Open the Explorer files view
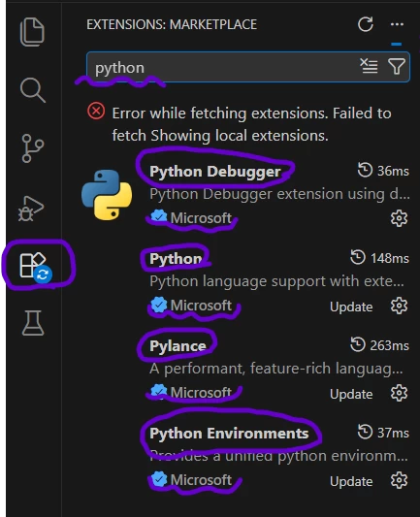The height and width of the screenshot is (517, 420). pyautogui.click(x=32, y=32)
